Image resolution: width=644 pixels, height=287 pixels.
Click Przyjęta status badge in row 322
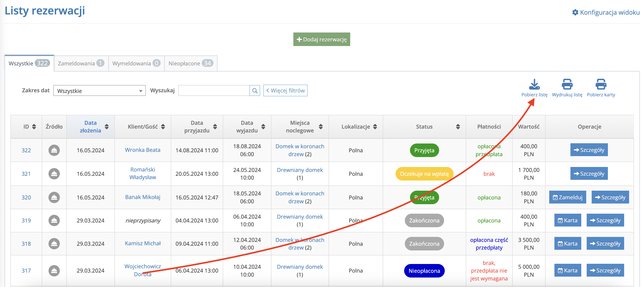pos(424,150)
